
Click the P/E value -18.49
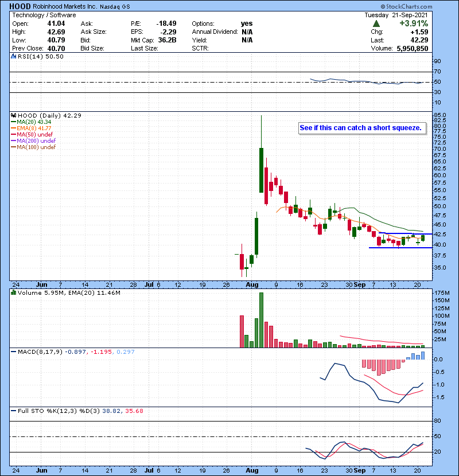click(x=166, y=24)
